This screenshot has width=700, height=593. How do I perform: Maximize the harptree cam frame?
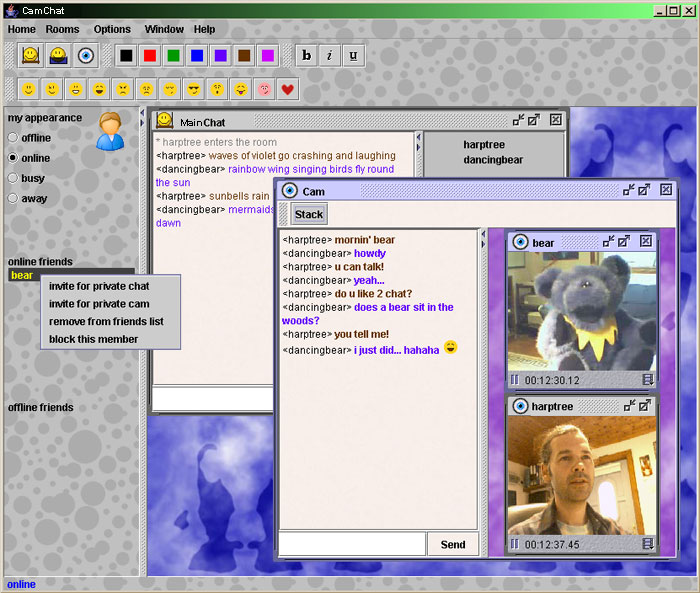(645, 405)
